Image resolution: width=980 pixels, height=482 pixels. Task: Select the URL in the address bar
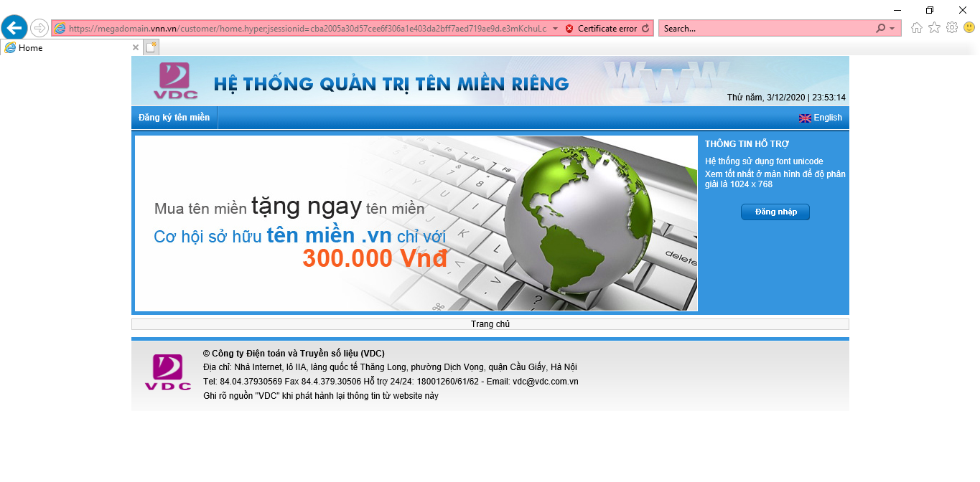(x=302, y=28)
